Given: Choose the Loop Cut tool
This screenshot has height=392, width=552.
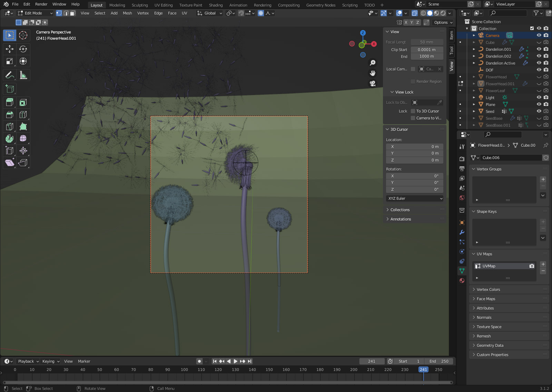Looking at the screenshot, I should coord(23,115).
